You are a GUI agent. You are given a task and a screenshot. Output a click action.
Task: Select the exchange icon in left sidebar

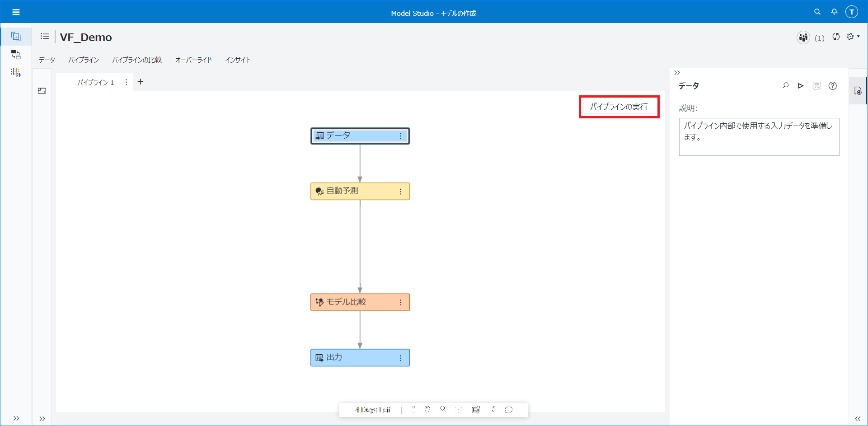(16, 55)
